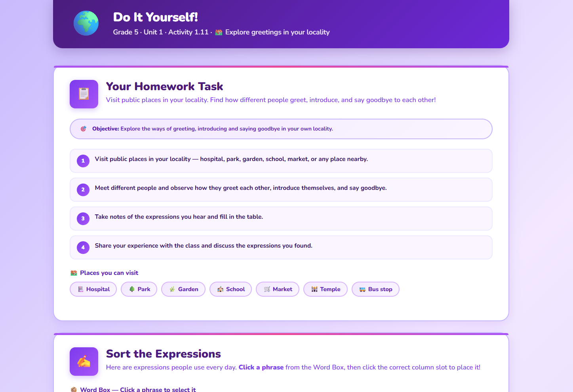The image size is (573, 392).
Task: Click 'Grade 5 · Unit 1 · Activity 1.11' subtitle
Action: [x=161, y=32]
